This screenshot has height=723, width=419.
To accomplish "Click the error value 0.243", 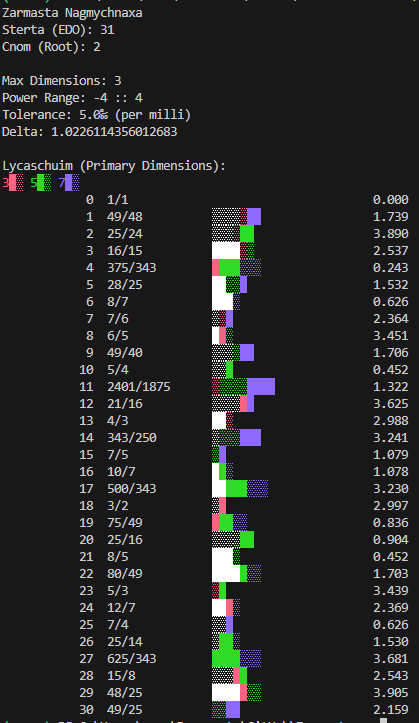I will coord(390,268).
